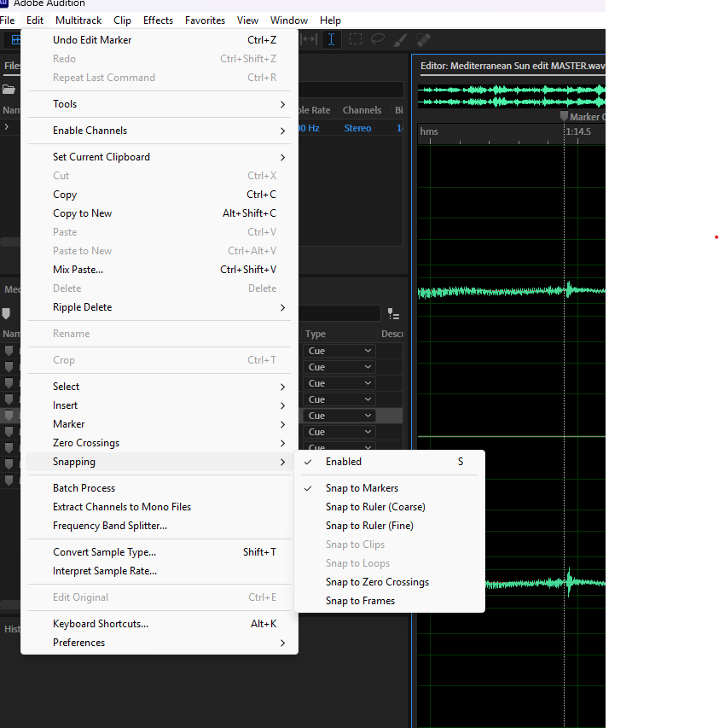Image resolution: width=719 pixels, height=728 pixels.
Task: Open the Insert submenu
Action: 159,405
